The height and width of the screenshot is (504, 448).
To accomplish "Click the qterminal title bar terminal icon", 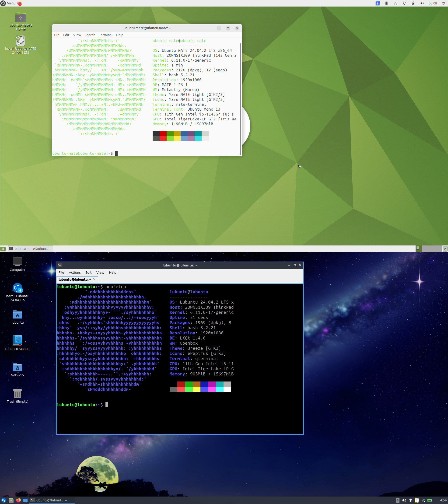I will pos(60,265).
